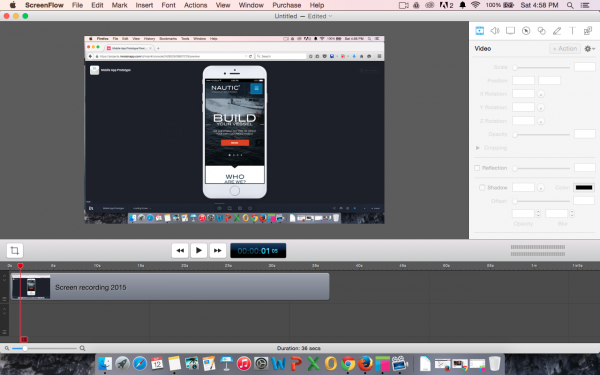Enable the Shadow checkbox
This screenshot has height=375, width=600.
click(x=482, y=188)
